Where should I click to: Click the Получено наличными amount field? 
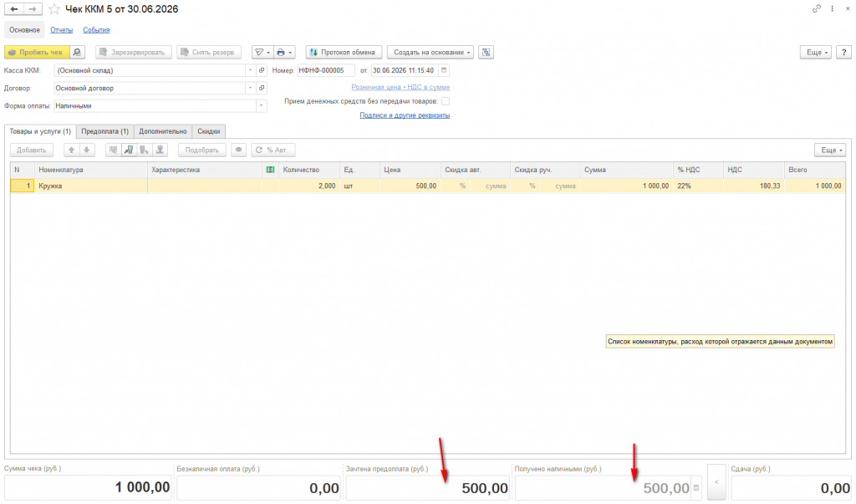click(604, 488)
